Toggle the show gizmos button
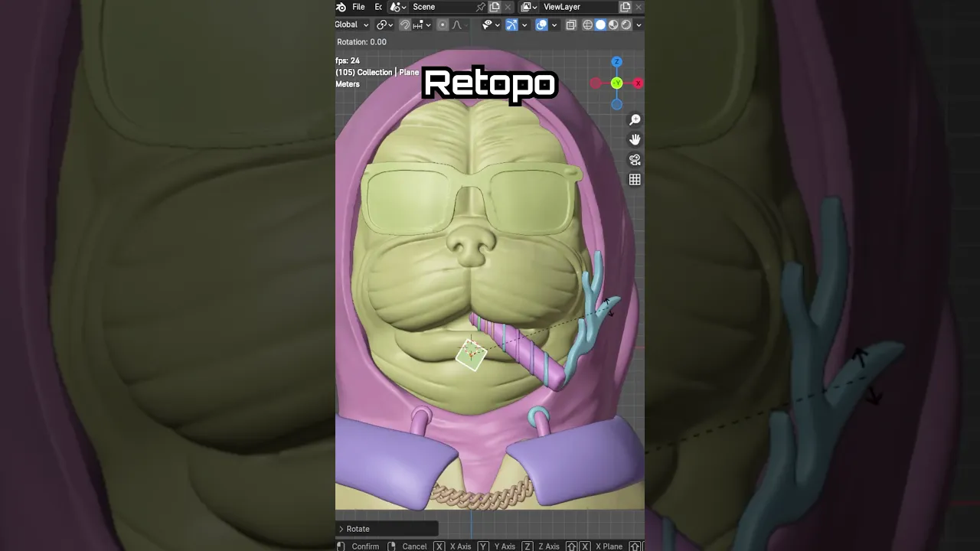 click(511, 24)
